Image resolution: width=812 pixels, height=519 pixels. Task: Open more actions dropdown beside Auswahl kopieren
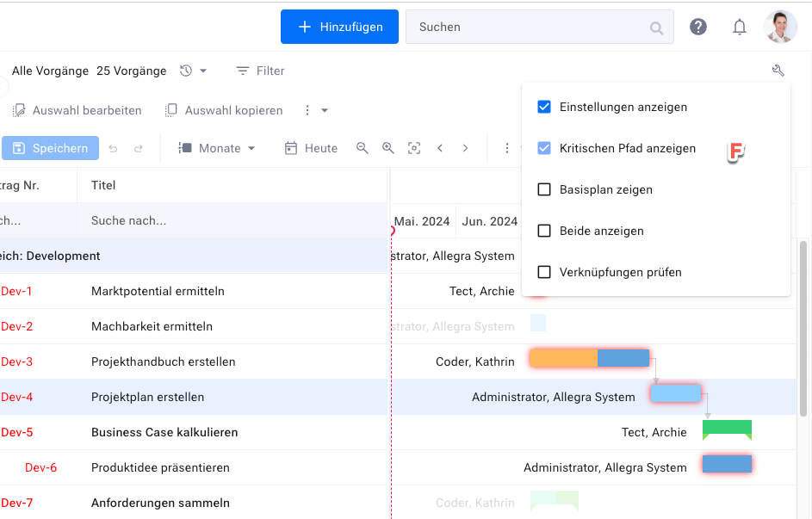pyautogui.click(x=315, y=110)
